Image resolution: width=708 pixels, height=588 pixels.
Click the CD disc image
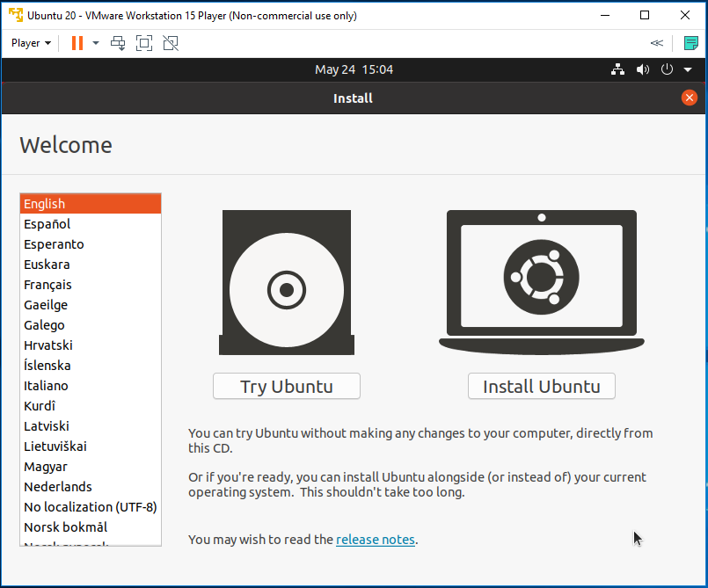coord(287,282)
